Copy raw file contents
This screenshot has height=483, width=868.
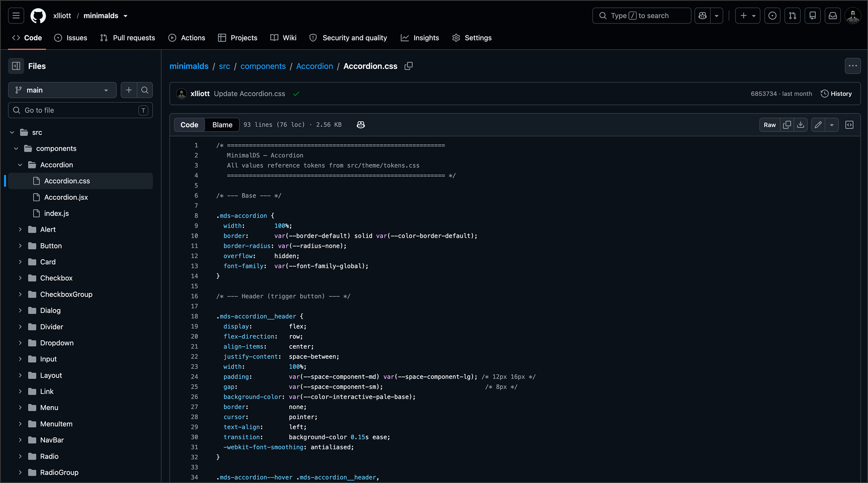[x=787, y=125]
